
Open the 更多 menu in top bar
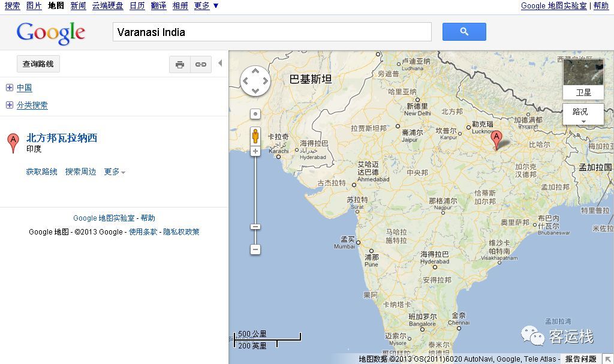[x=206, y=6]
